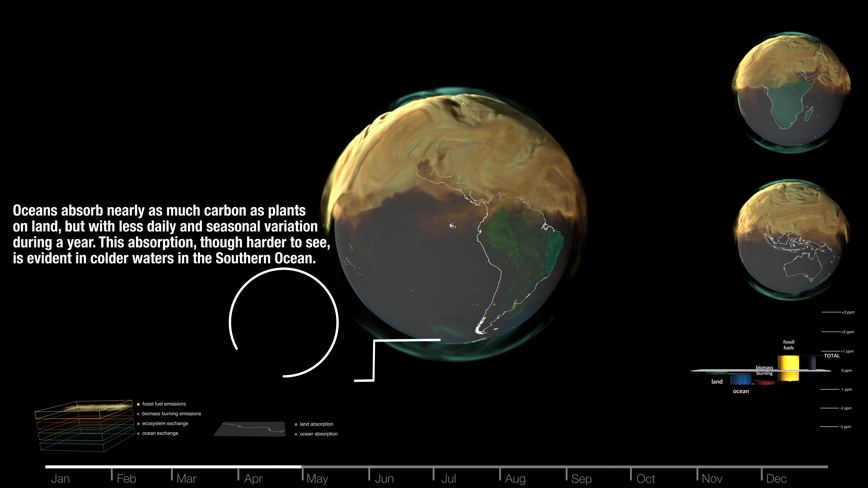
Task: Click the yellow fossil fuels bar
Action: click(788, 368)
